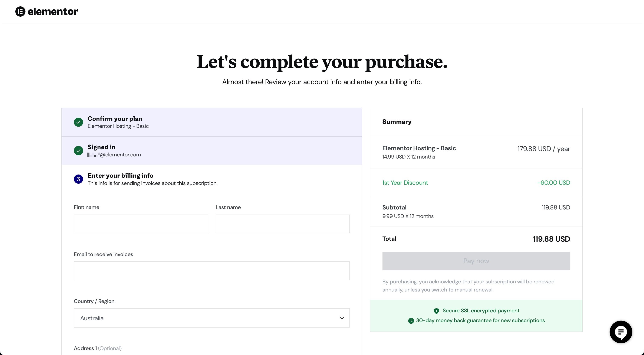Viewport: 644px width, 355px height.
Task: Click the shield icon next to Secure SSL
Action: coord(436,311)
